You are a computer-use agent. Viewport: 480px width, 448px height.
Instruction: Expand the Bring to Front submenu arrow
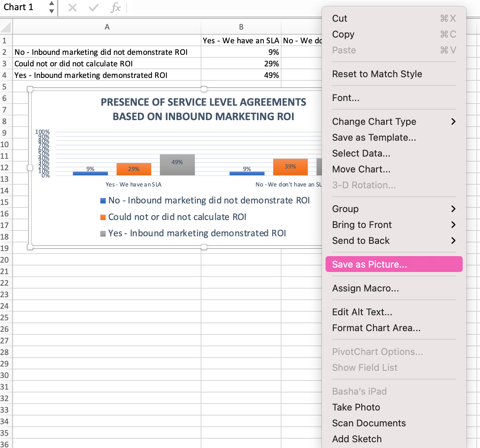pyautogui.click(x=454, y=225)
